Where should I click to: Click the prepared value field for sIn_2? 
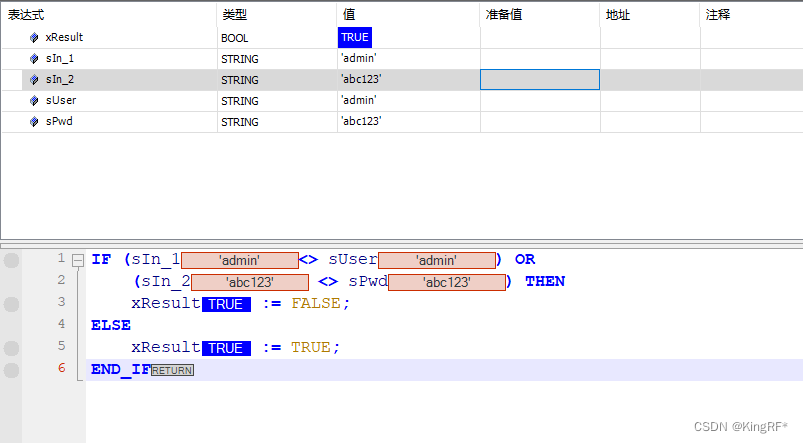click(x=540, y=79)
